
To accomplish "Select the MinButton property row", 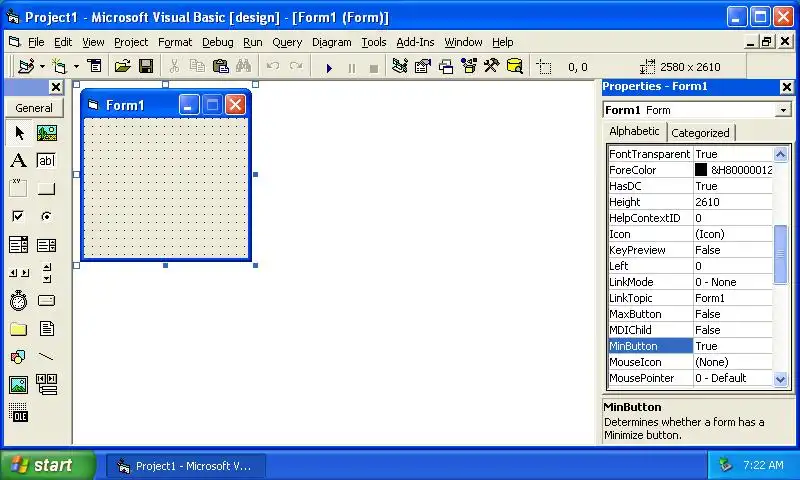I will point(690,346).
